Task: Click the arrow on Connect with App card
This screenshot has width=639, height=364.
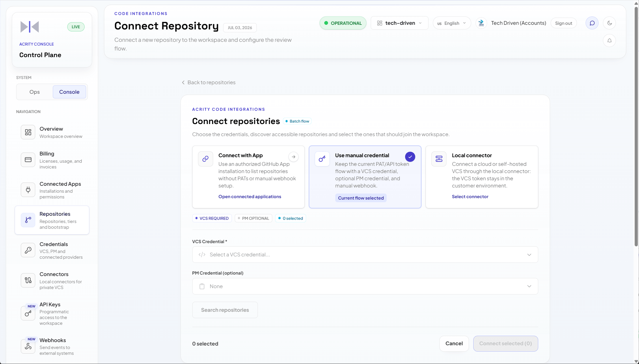Action: (x=293, y=157)
